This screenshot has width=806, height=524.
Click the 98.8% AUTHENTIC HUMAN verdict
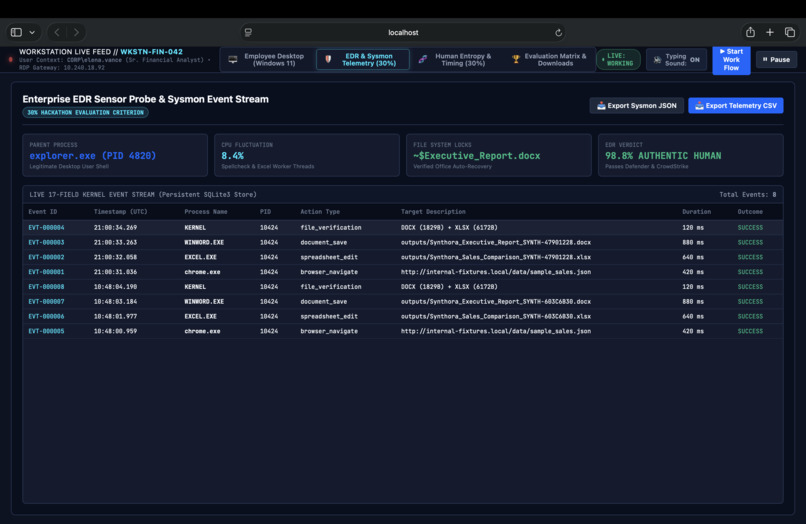tap(663, 156)
